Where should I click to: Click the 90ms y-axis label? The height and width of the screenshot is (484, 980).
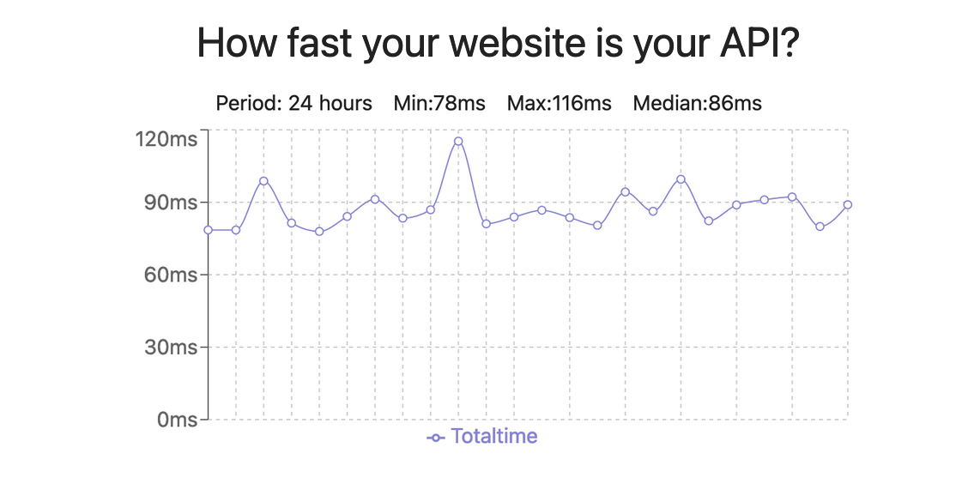click(172, 203)
